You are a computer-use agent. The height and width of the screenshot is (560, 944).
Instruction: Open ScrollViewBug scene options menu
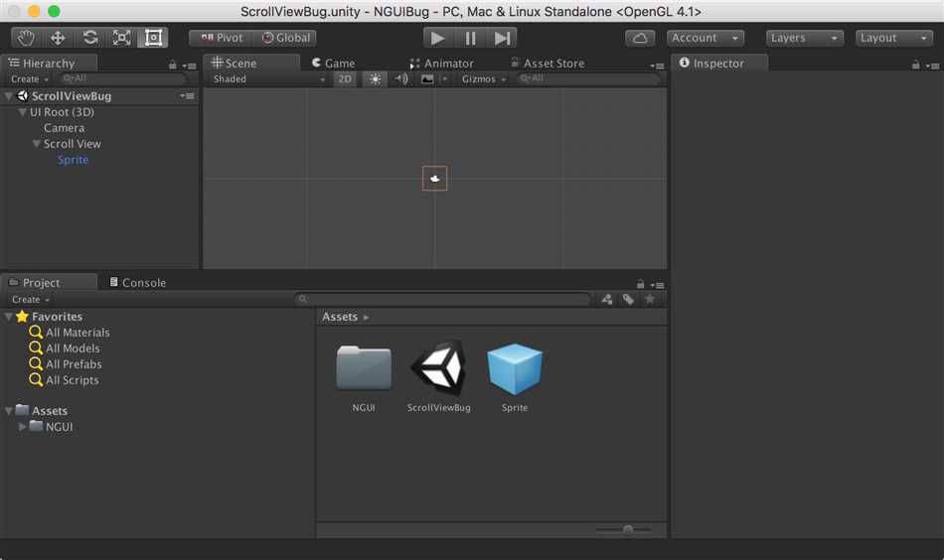187,95
